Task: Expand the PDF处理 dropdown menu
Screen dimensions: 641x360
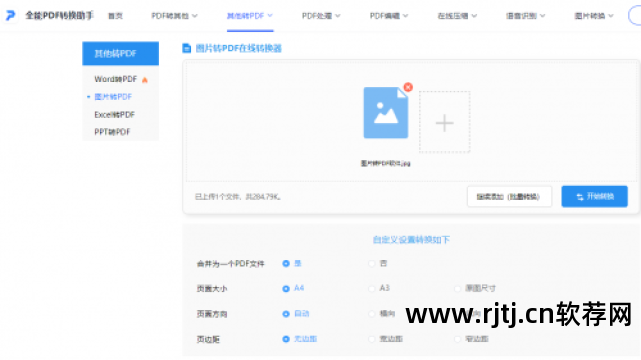Action: coord(321,16)
